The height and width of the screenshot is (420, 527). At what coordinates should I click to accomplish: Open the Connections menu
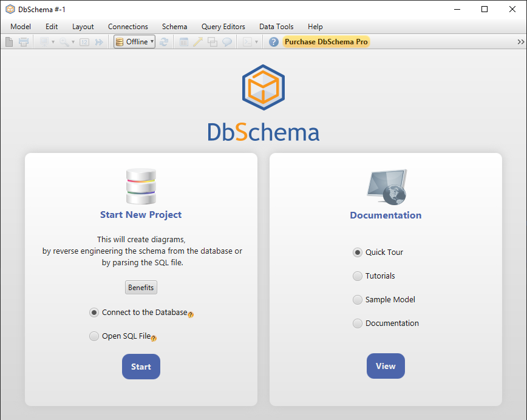coord(127,27)
